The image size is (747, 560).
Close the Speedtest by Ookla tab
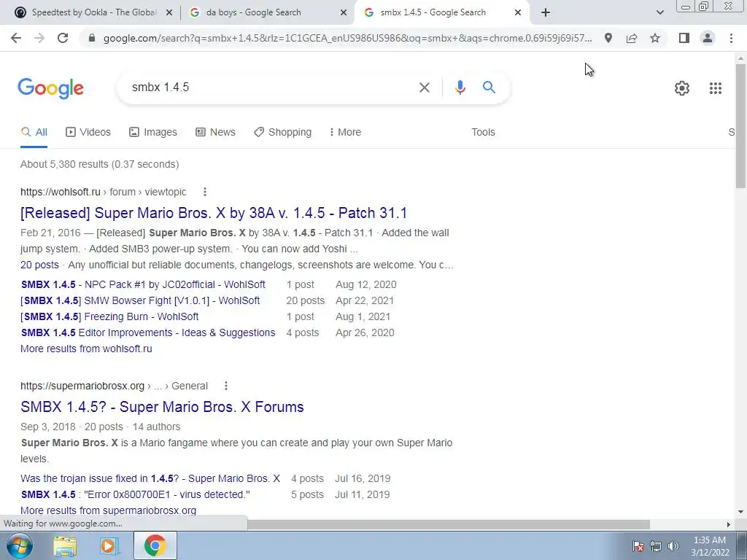169,13
